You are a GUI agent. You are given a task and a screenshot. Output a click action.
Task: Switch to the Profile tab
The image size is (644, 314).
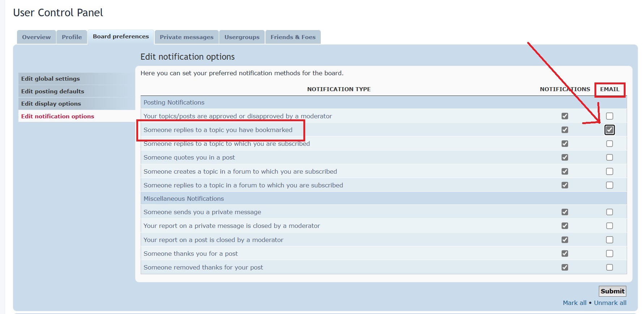pyautogui.click(x=72, y=37)
